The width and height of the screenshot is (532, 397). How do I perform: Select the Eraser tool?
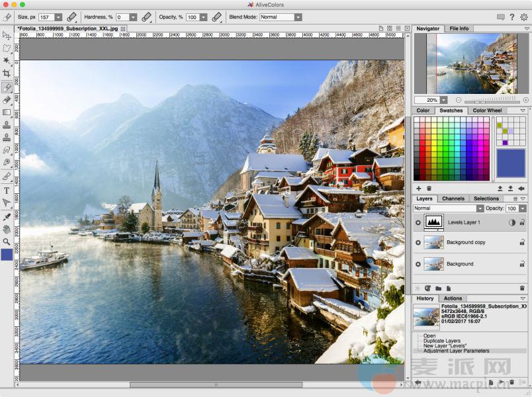click(7, 99)
